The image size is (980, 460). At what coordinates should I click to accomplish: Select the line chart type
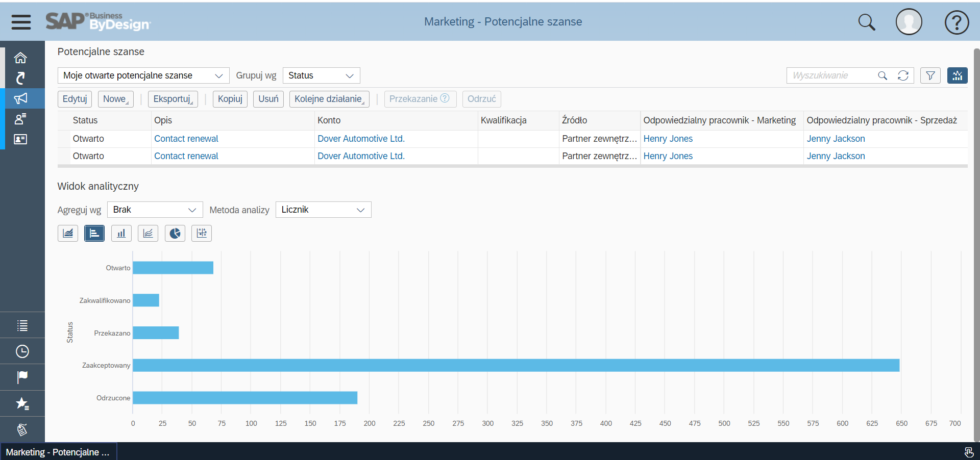[x=148, y=234]
